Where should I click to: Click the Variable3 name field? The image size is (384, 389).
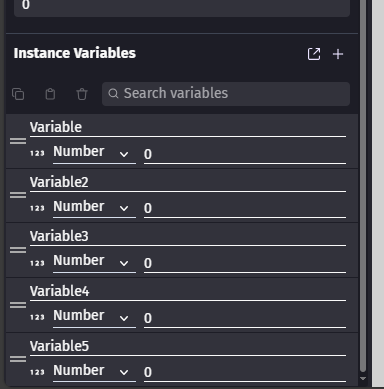click(x=188, y=237)
